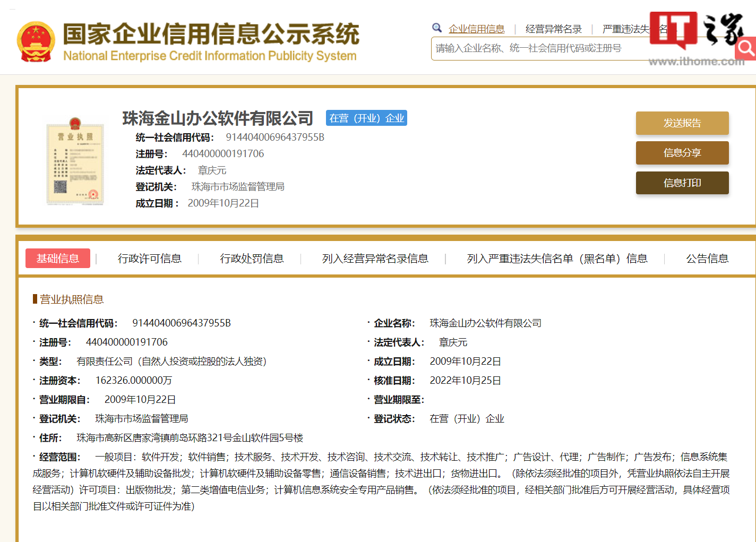
Task: Open the 列入严重违法失信名单 (黑名单) 信息 tab
Action: click(x=557, y=259)
